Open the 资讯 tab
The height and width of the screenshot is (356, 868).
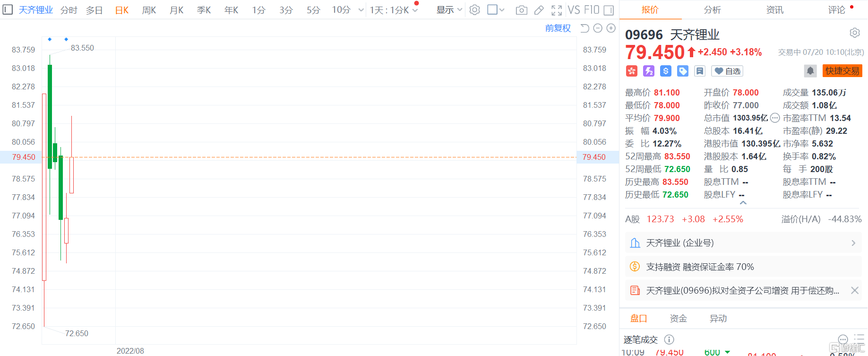pyautogui.click(x=774, y=10)
